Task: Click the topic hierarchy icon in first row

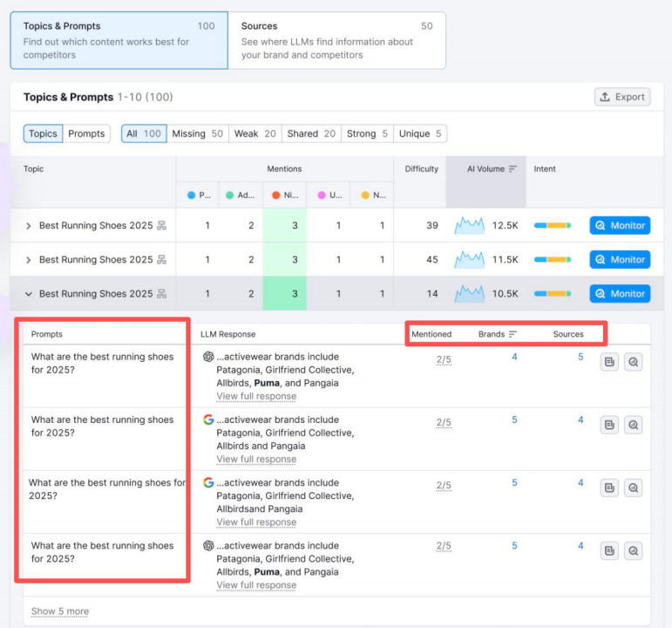Action: click(161, 226)
